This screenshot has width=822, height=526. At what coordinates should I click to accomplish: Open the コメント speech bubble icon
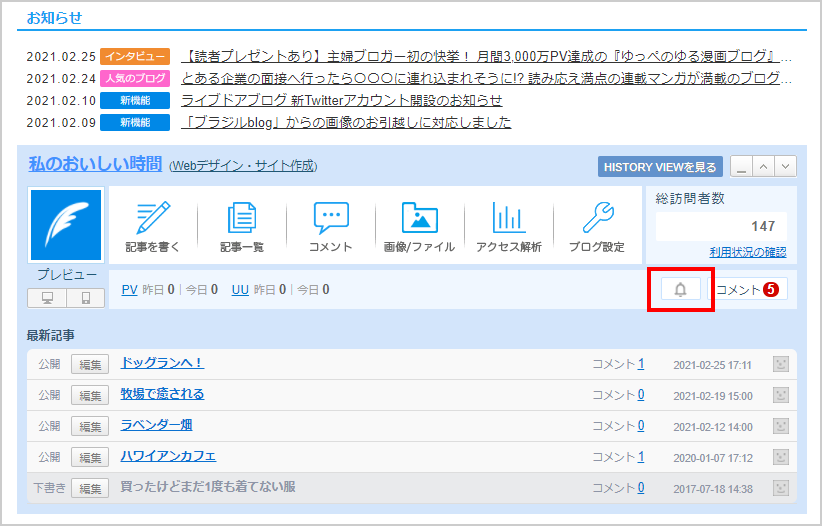pos(331,217)
